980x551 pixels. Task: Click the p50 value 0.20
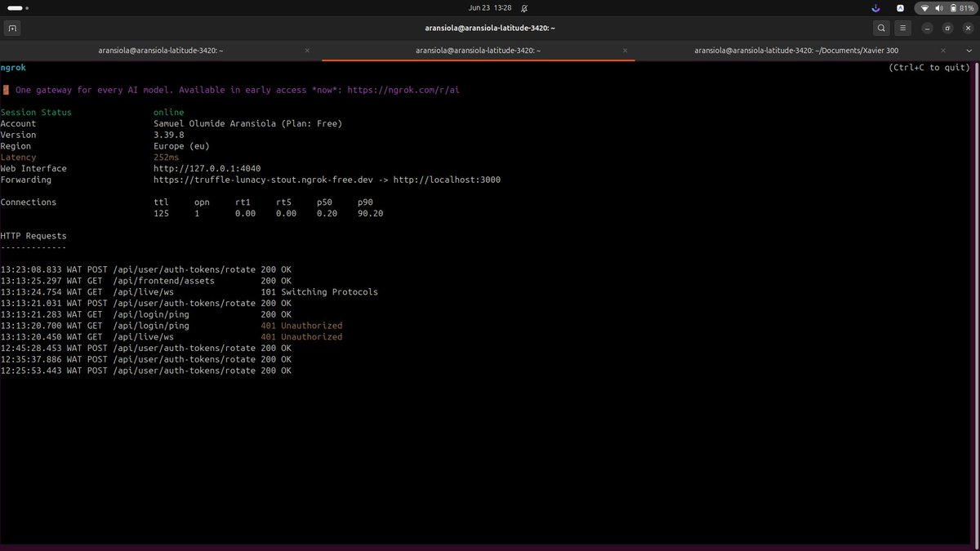[327, 214]
